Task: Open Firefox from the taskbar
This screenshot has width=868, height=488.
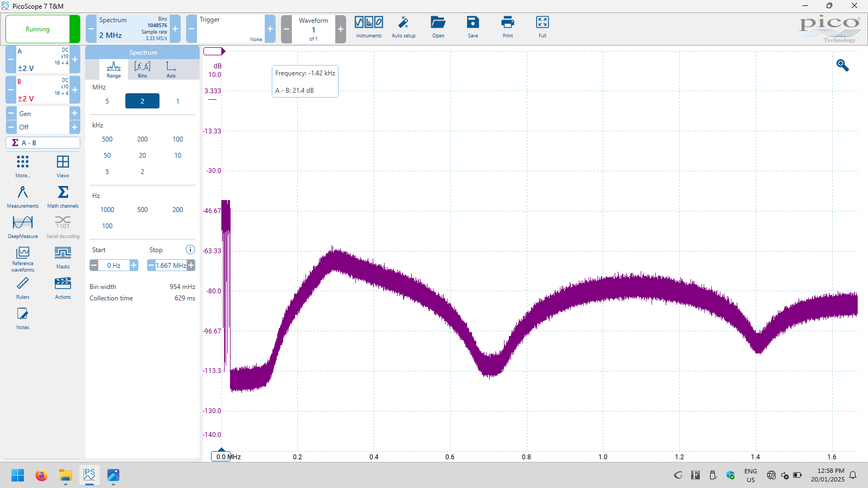Action: (x=41, y=476)
